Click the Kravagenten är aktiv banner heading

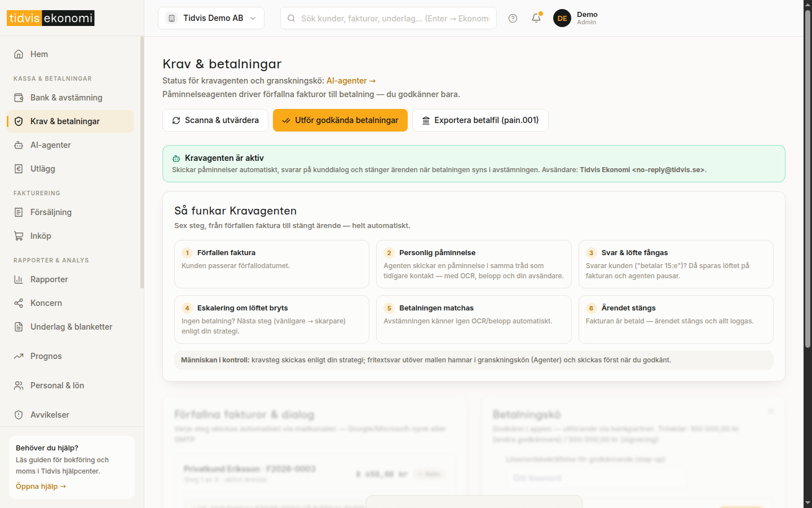tap(224, 158)
